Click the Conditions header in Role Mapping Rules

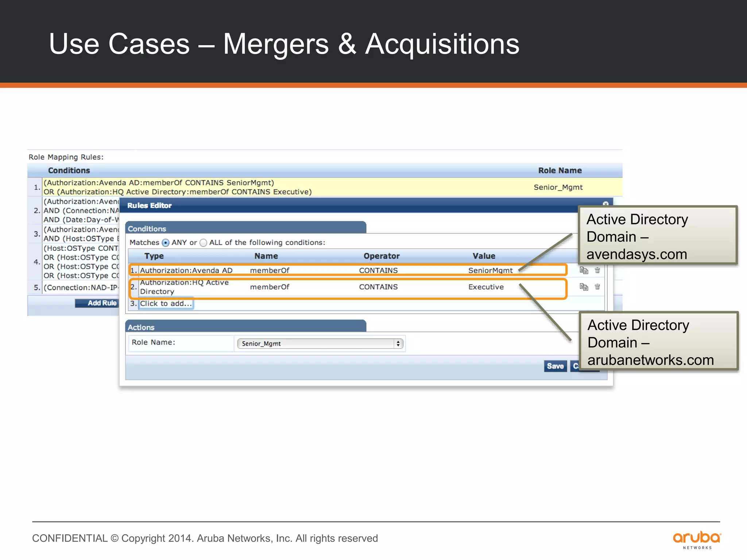tap(69, 171)
